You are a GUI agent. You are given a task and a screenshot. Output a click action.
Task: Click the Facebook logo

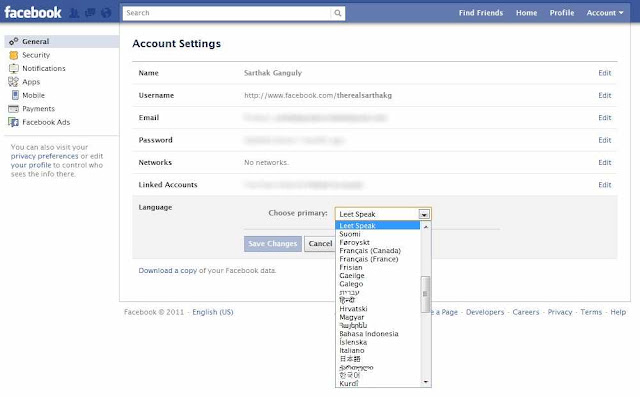click(33, 13)
